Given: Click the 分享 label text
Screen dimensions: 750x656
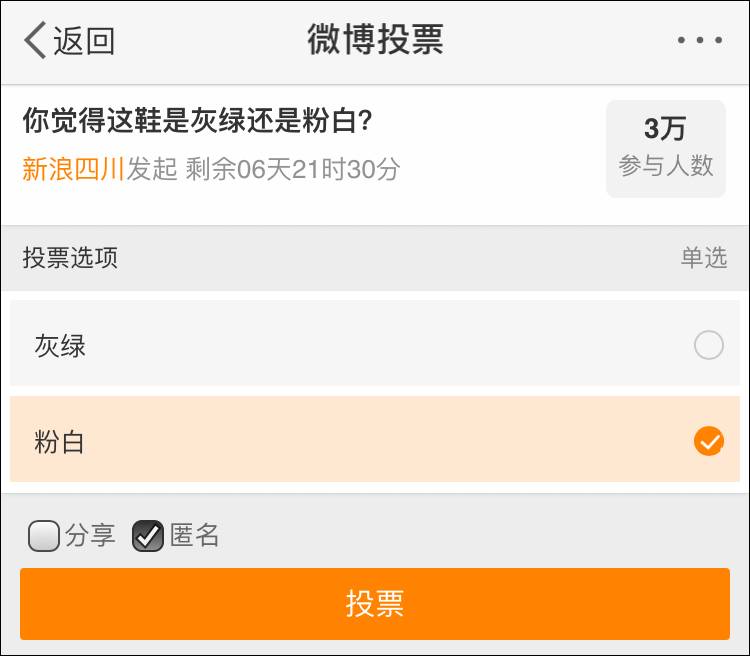Looking at the screenshot, I should [x=90, y=536].
